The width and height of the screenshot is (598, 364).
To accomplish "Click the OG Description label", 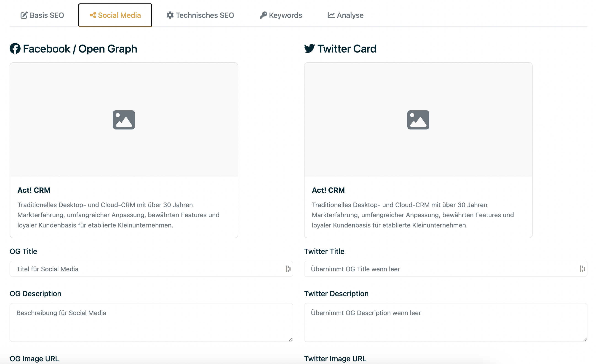I will pos(35,293).
